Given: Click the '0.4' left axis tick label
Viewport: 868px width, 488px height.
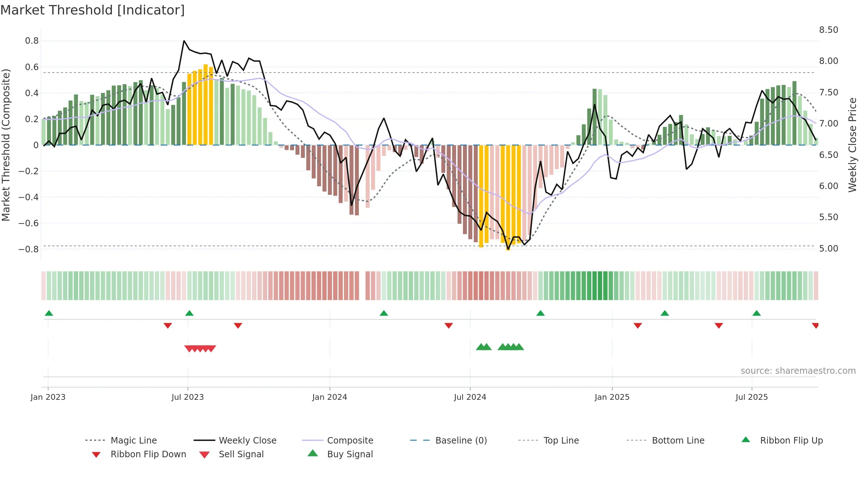Looking at the screenshot, I should point(32,93).
